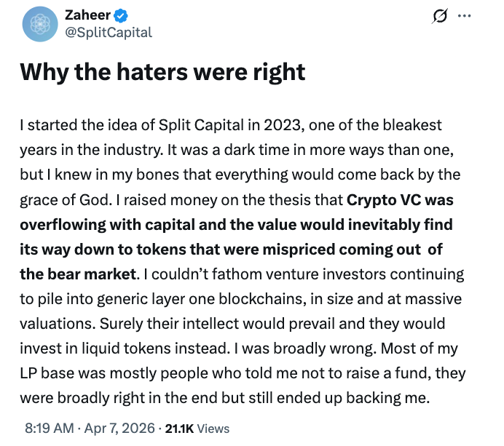Open Zaheer's profile avatar picture
Image resolution: width=504 pixels, height=446 pixels.
pyautogui.click(x=40, y=23)
